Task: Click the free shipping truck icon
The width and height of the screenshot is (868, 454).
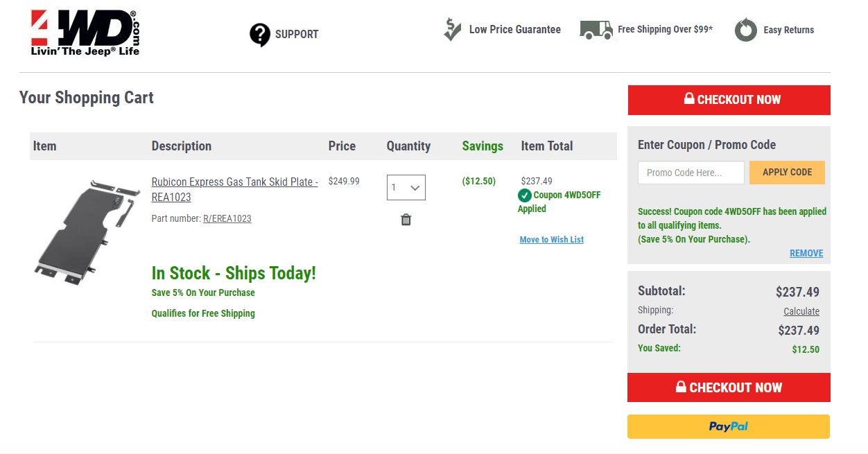Action: pyautogui.click(x=596, y=30)
